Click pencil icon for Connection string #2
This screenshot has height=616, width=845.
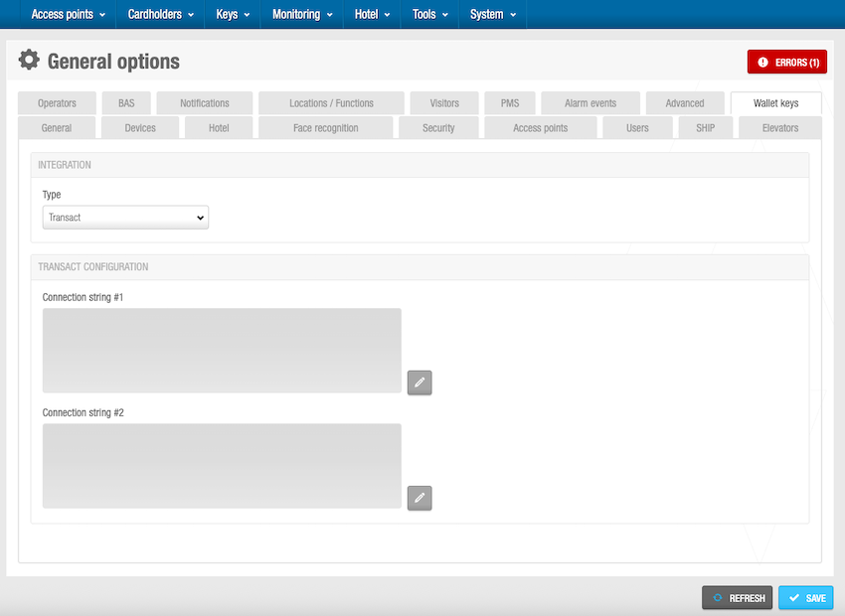tap(420, 498)
